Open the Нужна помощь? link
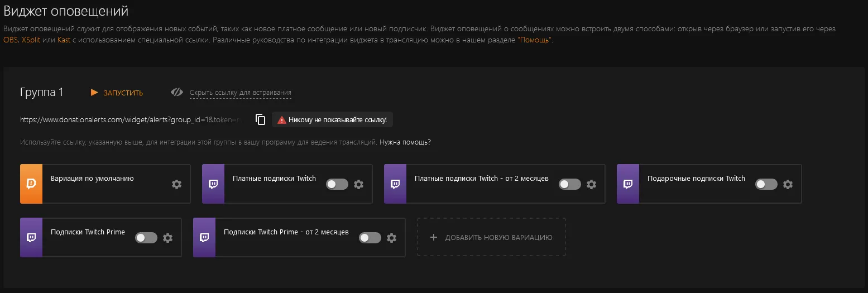 (405, 142)
